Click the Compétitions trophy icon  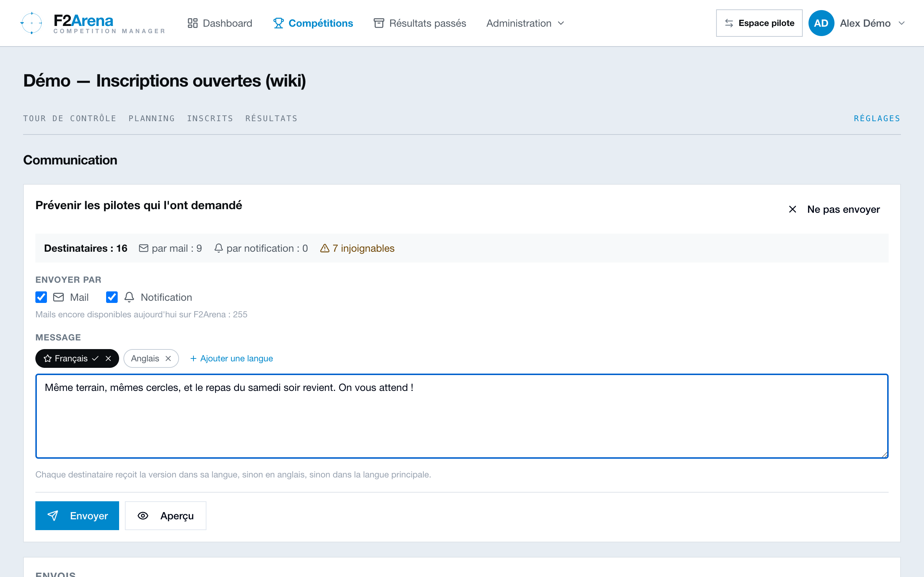(x=278, y=23)
